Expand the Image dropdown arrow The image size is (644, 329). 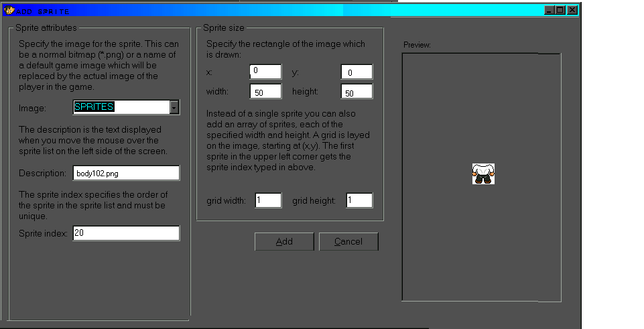[174, 107]
